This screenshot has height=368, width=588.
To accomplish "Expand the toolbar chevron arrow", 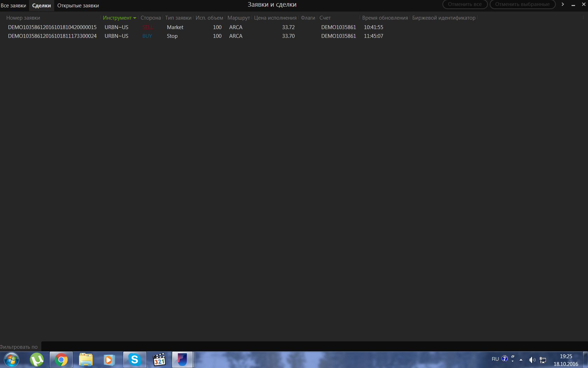I will [x=563, y=4].
